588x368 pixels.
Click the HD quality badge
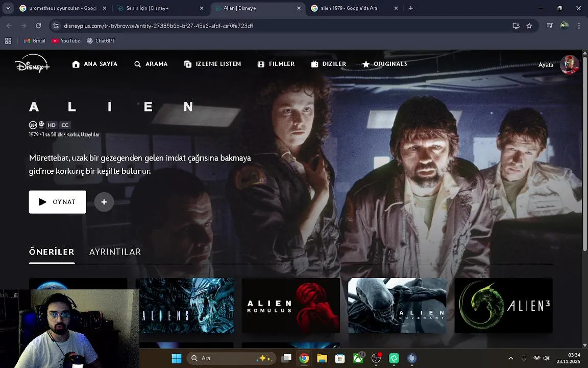tap(52, 125)
